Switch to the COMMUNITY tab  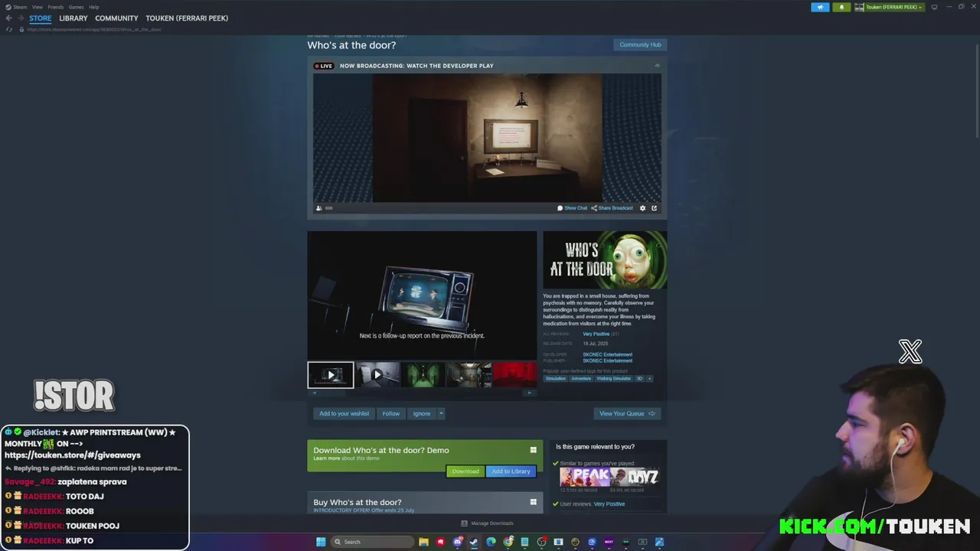click(x=116, y=18)
